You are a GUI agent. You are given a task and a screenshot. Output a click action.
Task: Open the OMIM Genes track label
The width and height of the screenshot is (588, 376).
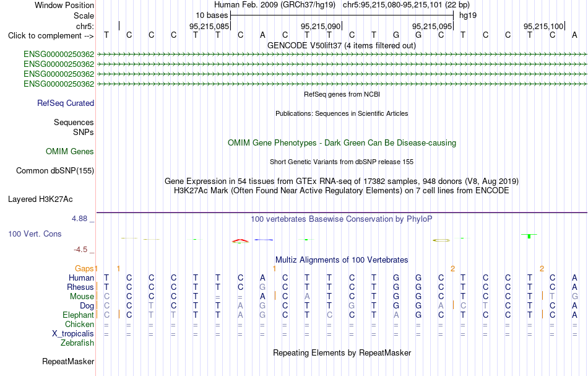point(70,151)
